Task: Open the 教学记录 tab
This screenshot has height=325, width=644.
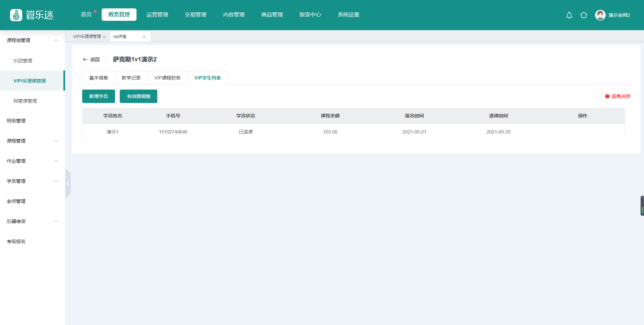Action: [131, 78]
